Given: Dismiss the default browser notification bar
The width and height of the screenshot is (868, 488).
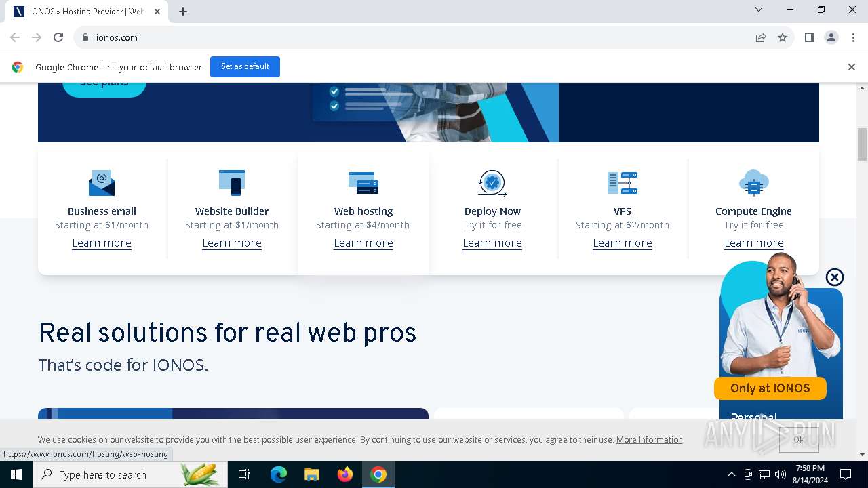Looking at the screenshot, I should pyautogui.click(x=852, y=67).
